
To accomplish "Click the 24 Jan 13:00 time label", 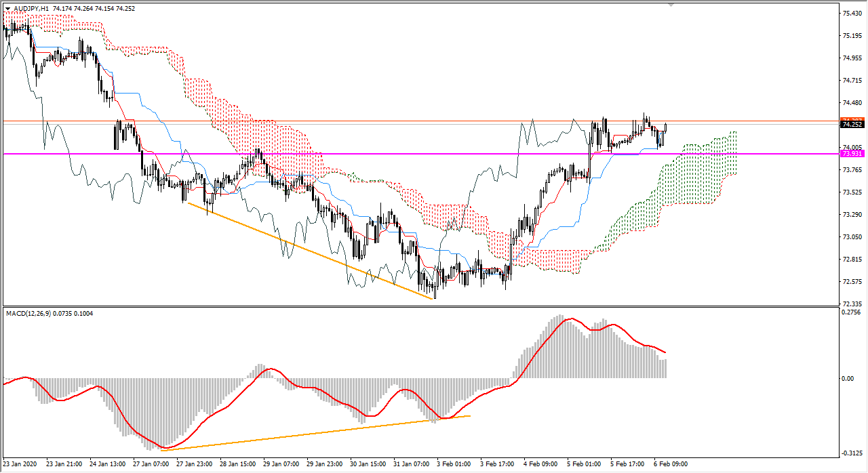I will (x=107, y=465).
